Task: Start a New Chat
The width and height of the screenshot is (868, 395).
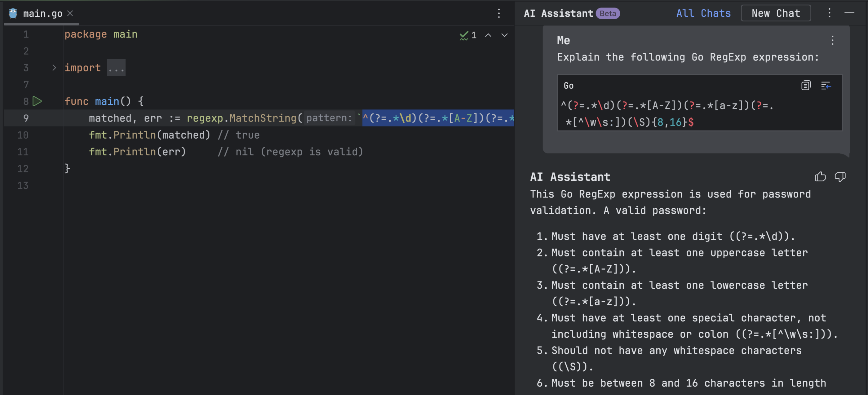Action: pos(775,13)
